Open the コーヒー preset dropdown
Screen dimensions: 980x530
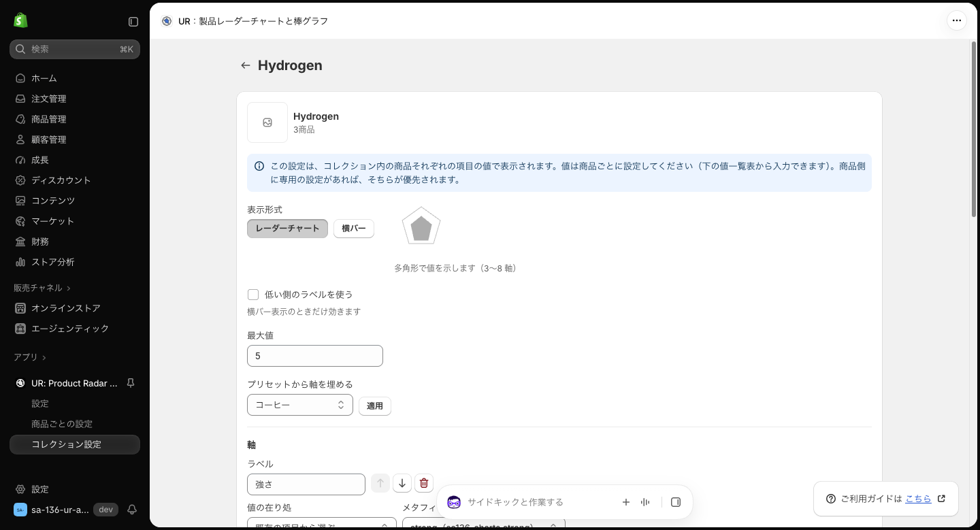(300, 405)
